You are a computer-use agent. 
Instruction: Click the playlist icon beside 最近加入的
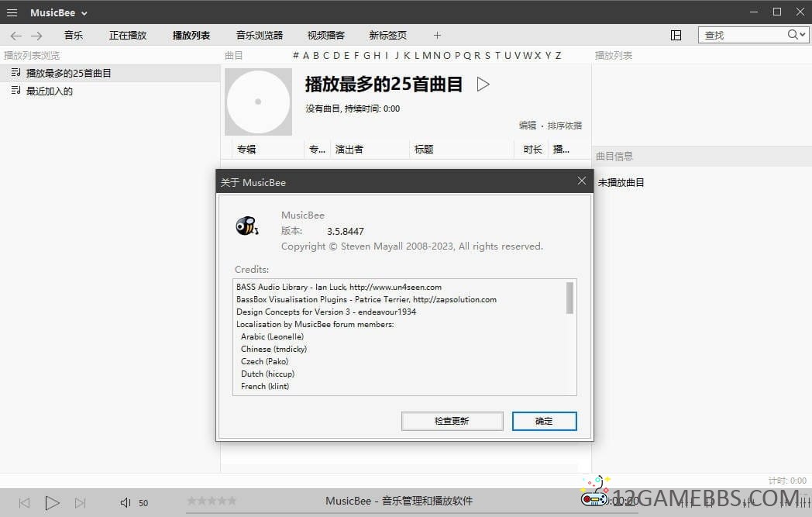16,91
